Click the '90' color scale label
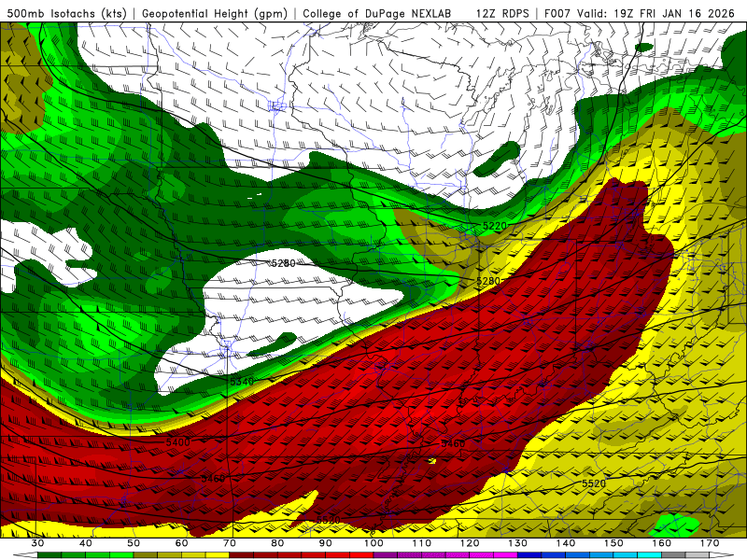 (x=326, y=543)
